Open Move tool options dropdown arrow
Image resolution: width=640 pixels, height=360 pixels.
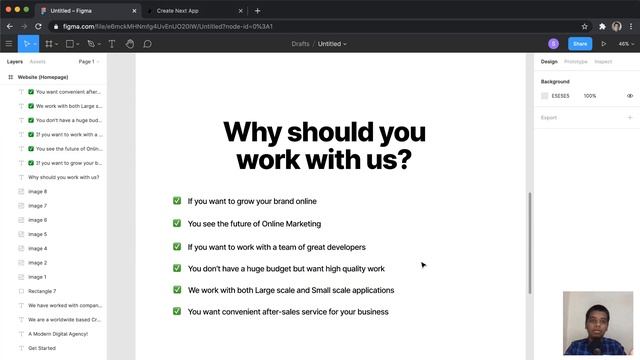coord(35,44)
